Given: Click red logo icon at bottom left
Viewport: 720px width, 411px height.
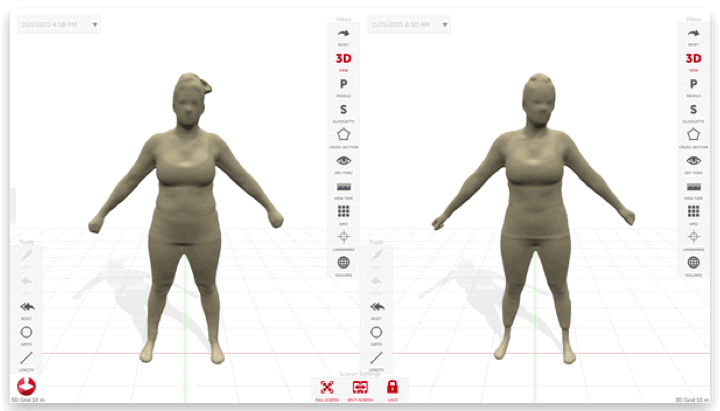Looking at the screenshot, I should click(x=23, y=387).
